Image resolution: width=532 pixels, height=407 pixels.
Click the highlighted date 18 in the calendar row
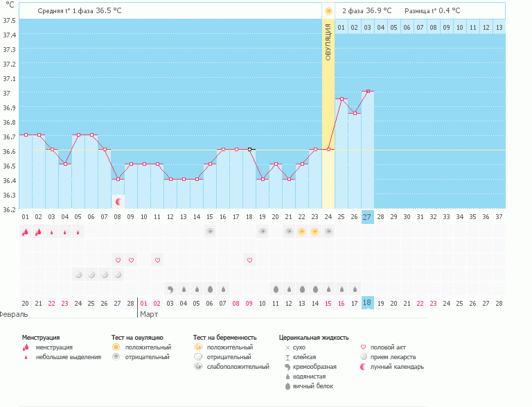(367, 303)
